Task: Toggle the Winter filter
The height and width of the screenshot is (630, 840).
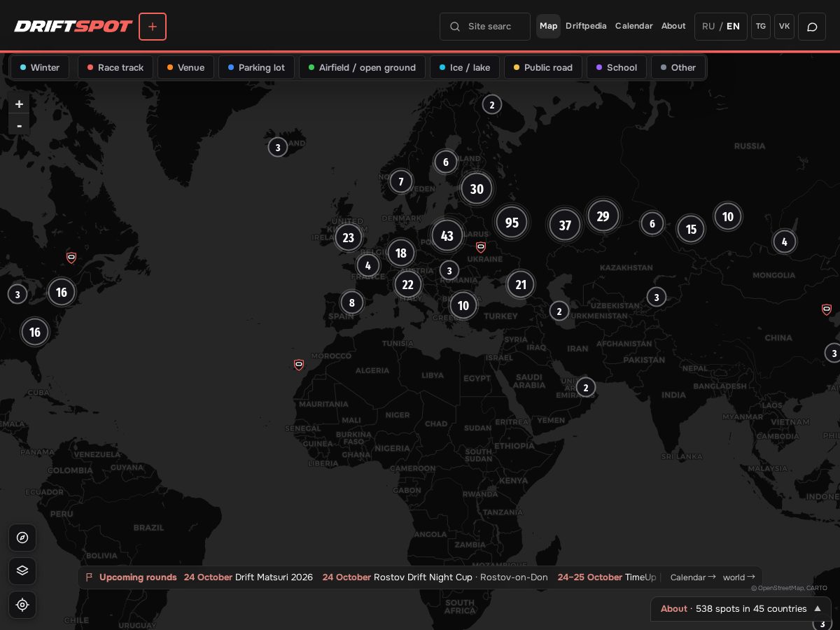Action: pos(40,67)
